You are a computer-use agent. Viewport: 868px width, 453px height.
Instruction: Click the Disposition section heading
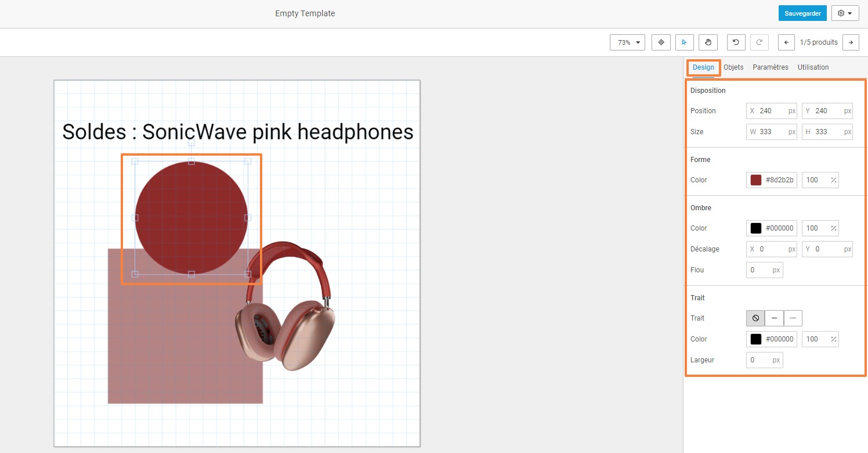click(x=708, y=91)
